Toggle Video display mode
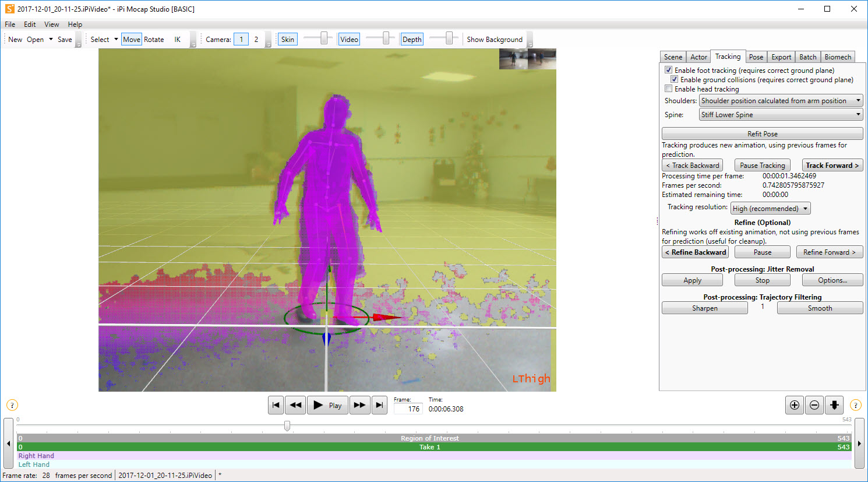868x482 pixels. tap(349, 39)
